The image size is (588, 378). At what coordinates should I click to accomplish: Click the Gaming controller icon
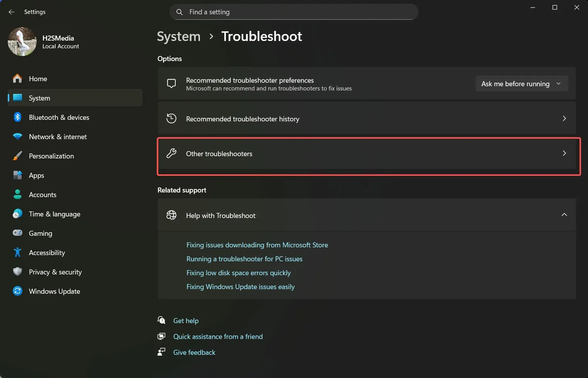click(x=17, y=233)
